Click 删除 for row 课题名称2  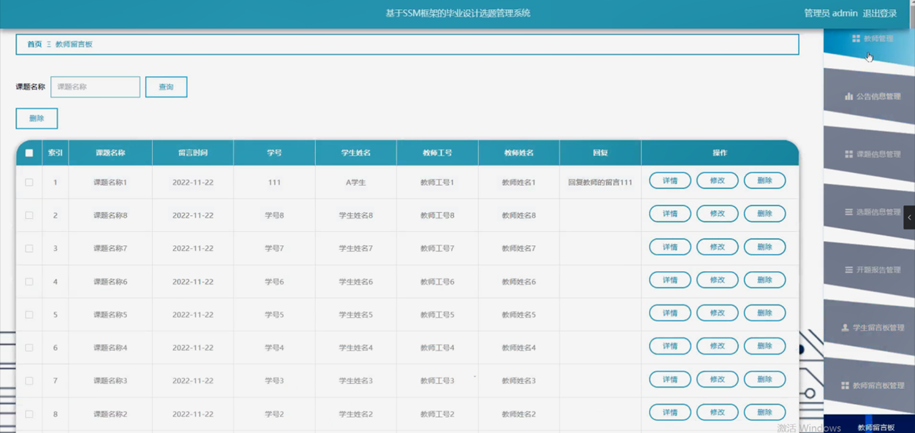[764, 413]
